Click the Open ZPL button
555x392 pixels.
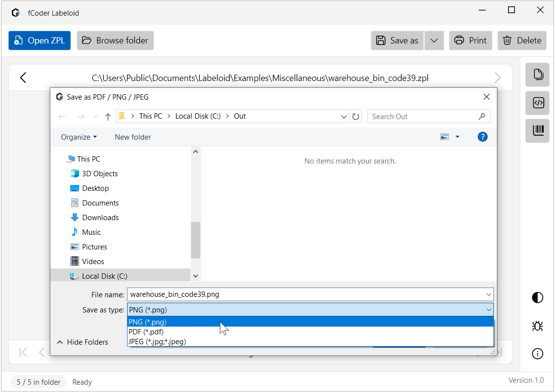(39, 41)
